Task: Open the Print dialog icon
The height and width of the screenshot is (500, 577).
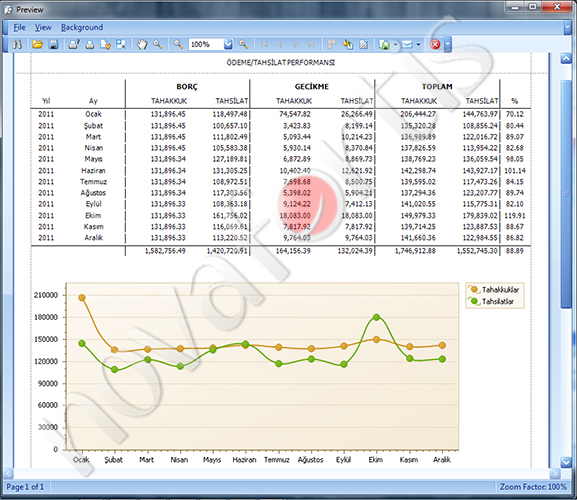Action: click(x=74, y=45)
